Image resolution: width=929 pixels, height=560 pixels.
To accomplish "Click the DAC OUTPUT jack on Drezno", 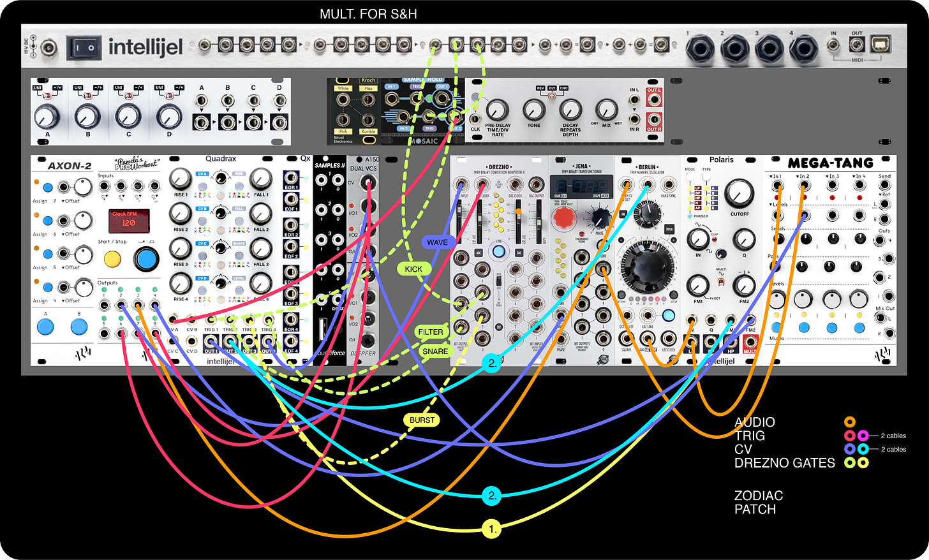I will (x=535, y=185).
